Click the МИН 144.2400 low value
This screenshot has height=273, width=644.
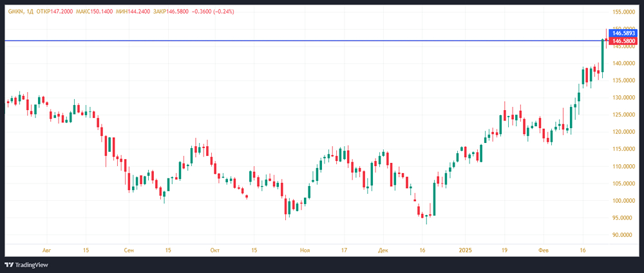click(x=135, y=12)
